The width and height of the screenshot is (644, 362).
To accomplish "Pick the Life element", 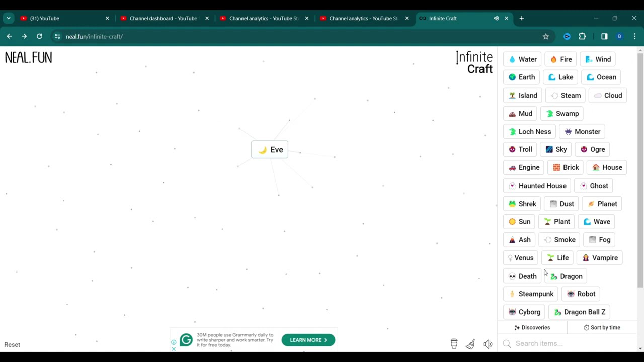I will (557, 258).
